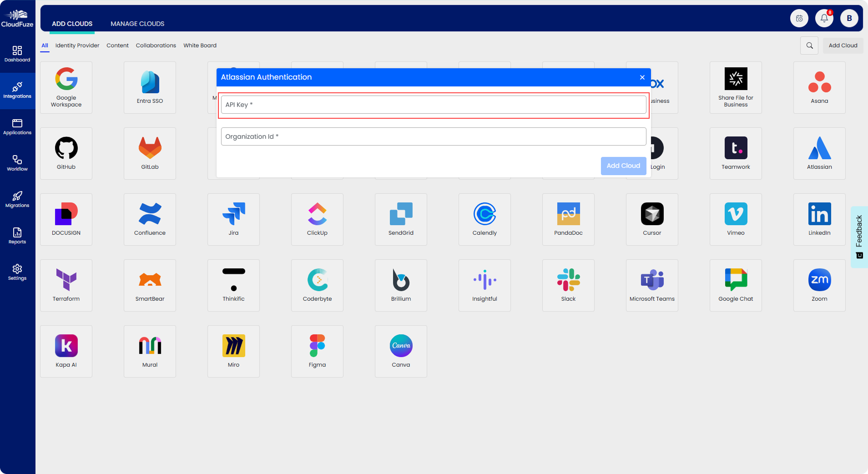Choose the GitHub integration card
Viewport: 868px width, 474px height.
66,153
